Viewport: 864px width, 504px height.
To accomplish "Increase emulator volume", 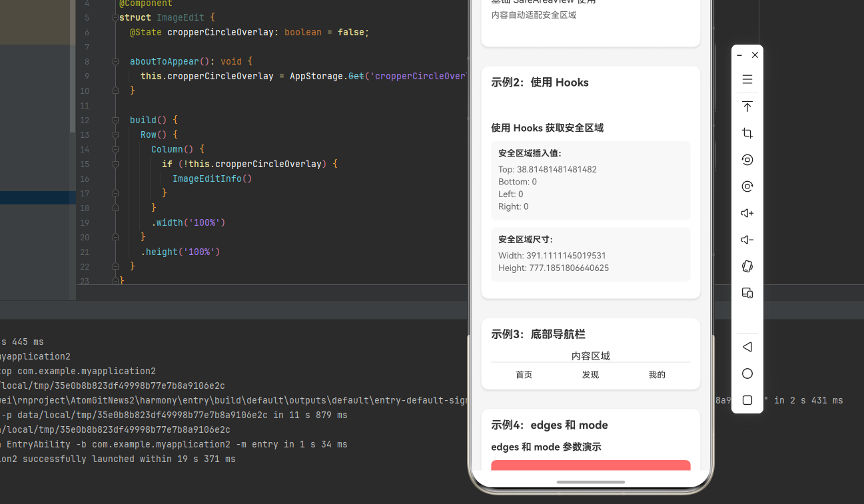I will click(x=747, y=213).
